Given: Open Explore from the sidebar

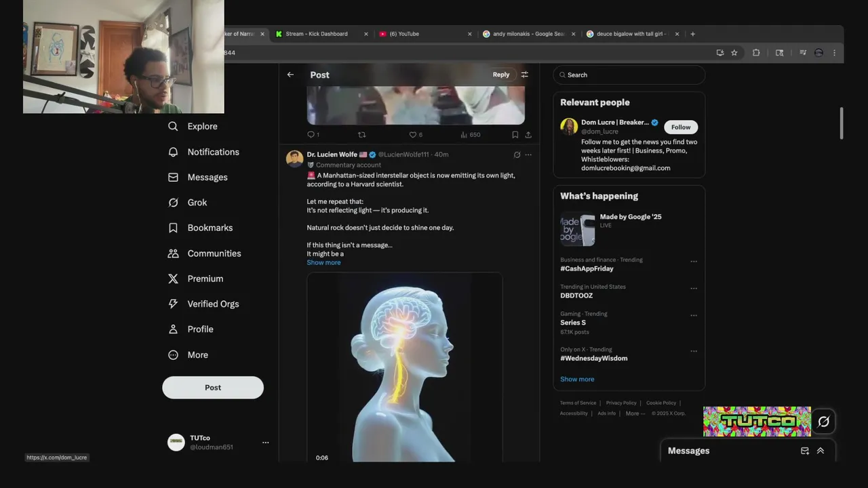Looking at the screenshot, I should pos(193,126).
